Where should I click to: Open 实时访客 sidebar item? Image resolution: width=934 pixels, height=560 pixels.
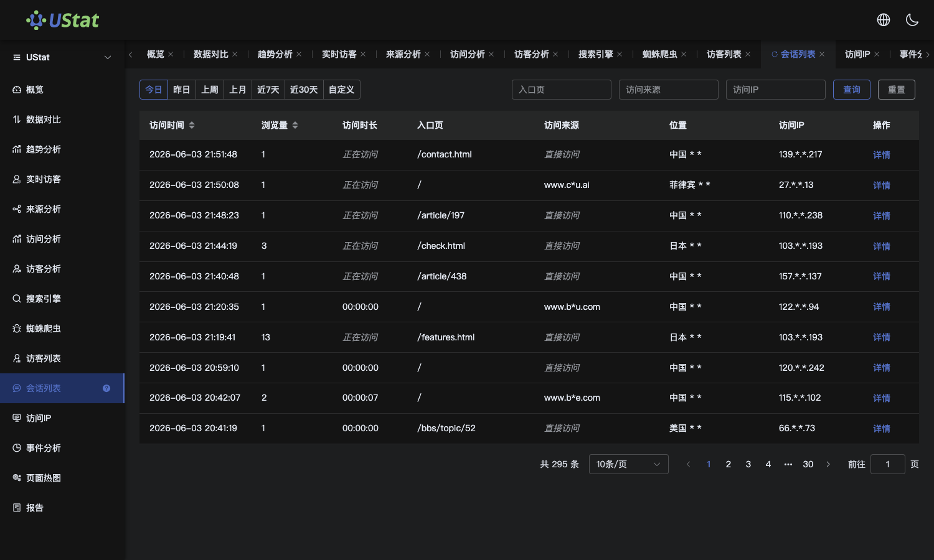62,179
